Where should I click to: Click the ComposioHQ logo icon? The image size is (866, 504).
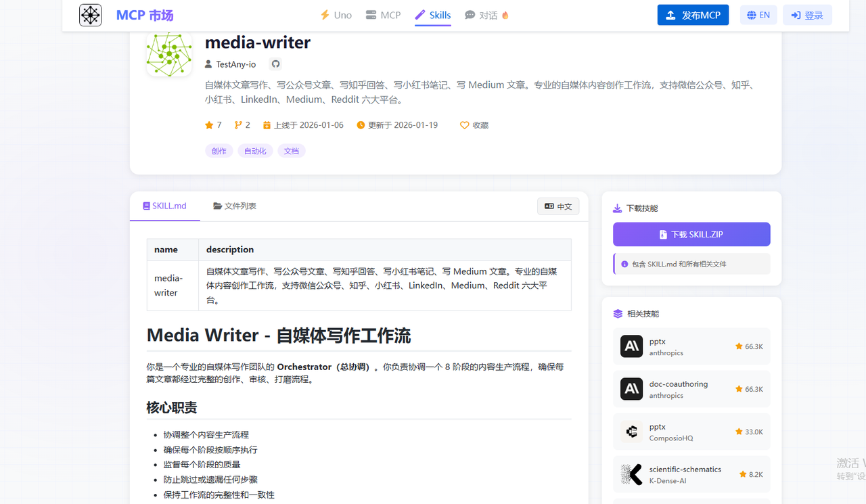[632, 432]
